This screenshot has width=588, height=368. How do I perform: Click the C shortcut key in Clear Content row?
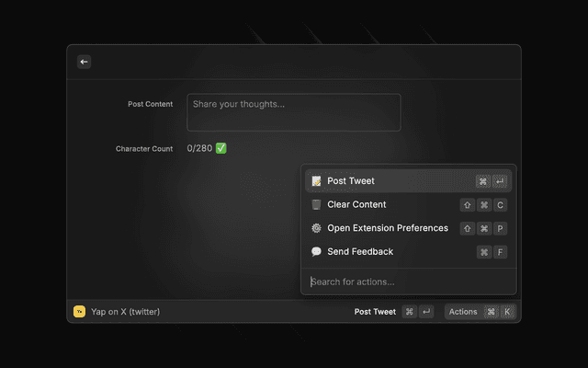[500, 205]
